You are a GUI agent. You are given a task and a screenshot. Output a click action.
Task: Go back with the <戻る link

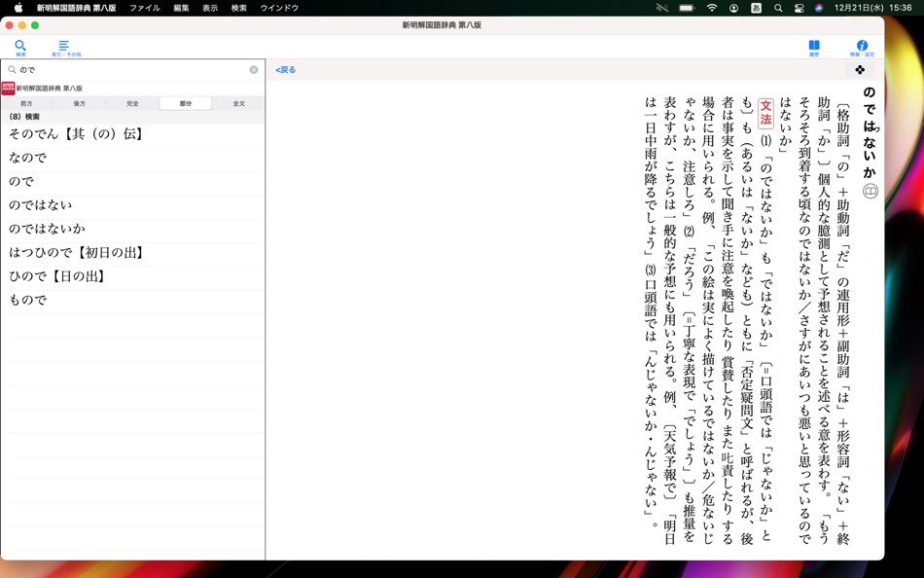tap(286, 70)
